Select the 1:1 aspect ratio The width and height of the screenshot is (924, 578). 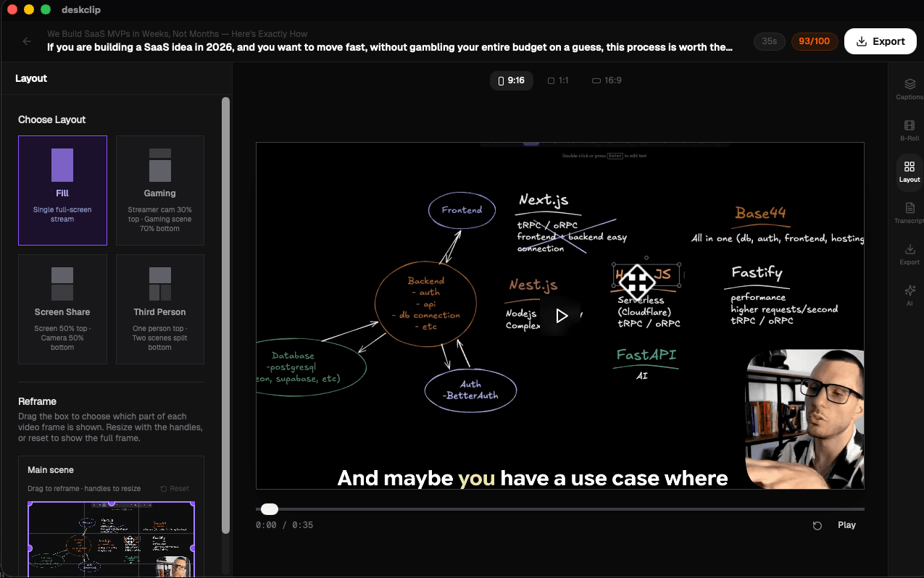coord(558,80)
